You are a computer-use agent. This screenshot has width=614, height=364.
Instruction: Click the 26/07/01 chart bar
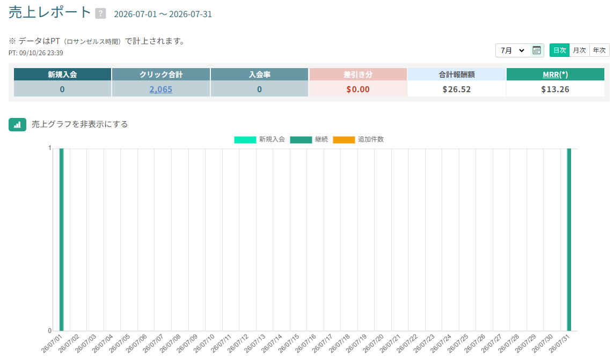pos(62,240)
